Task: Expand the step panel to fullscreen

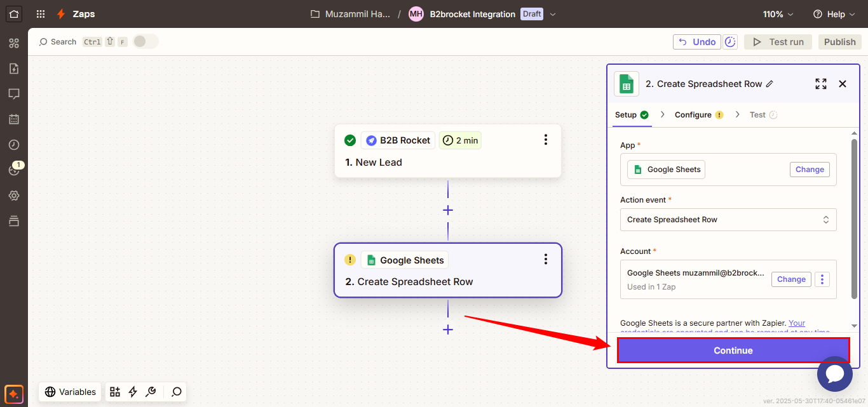Action: [x=821, y=84]
